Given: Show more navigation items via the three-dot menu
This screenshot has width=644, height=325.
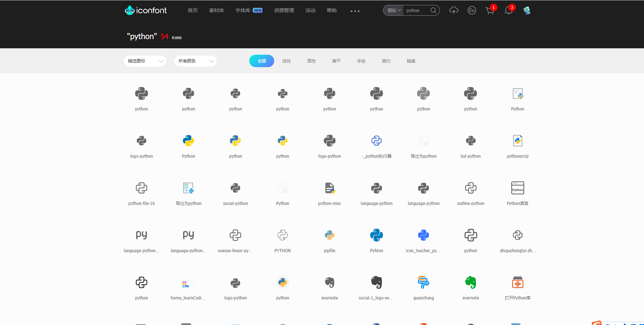Looking at the screenshot, I should click(x=355, y=11).
